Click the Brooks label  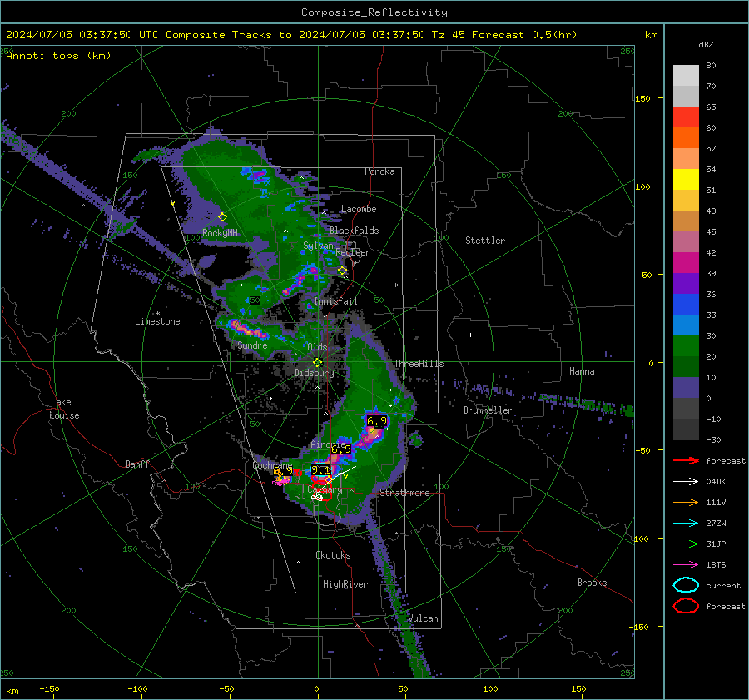pyautogui.click(x=592, y=583)
